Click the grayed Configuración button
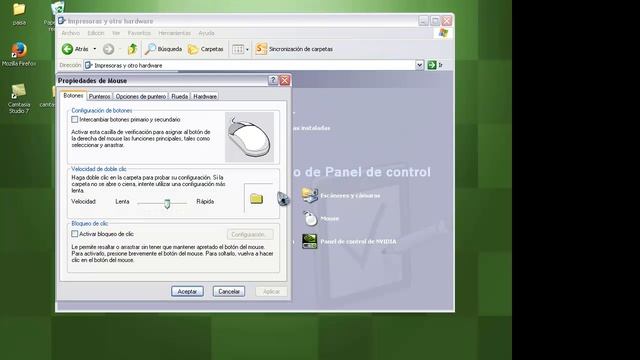 pos(250,234)
